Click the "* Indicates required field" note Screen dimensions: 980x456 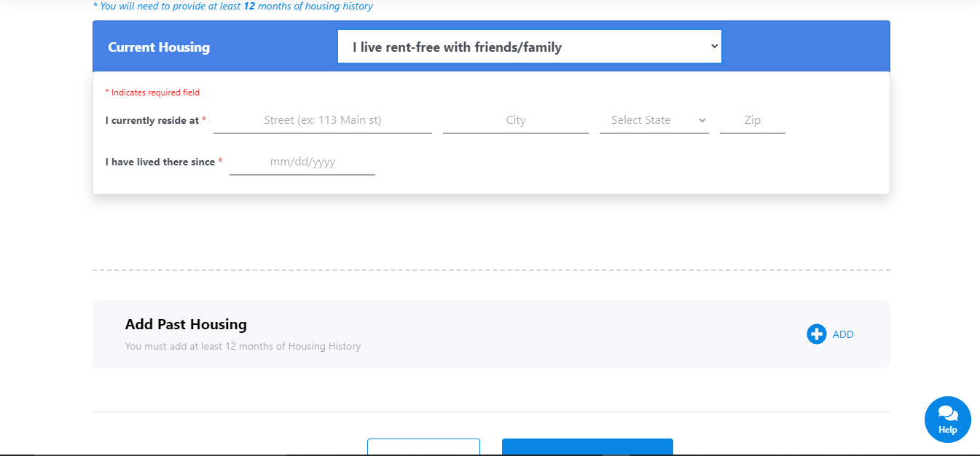152,93
